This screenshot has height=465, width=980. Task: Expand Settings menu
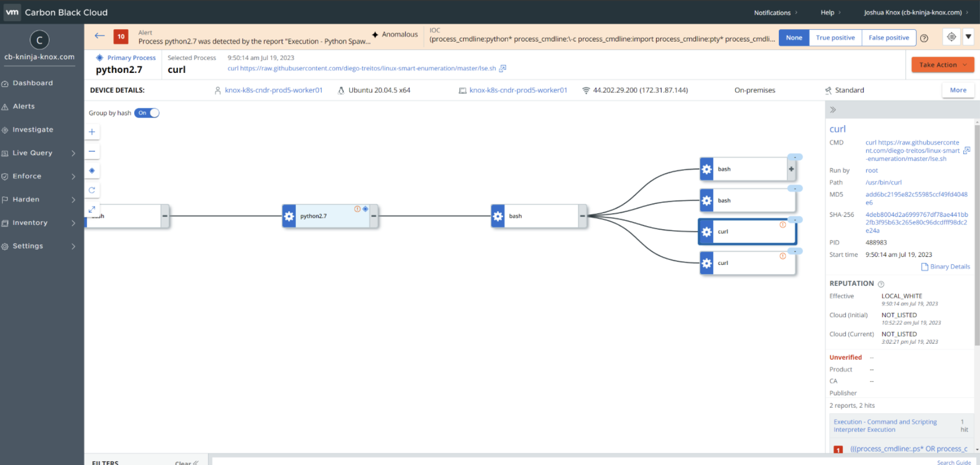click(x=73, y=246)
